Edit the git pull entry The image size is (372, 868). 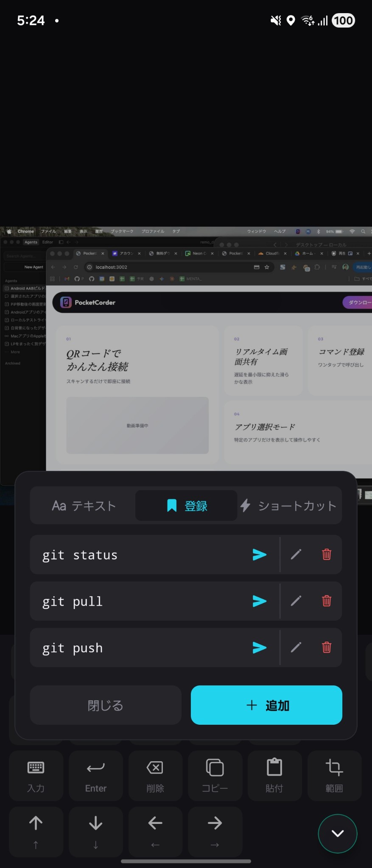(296, 601)
